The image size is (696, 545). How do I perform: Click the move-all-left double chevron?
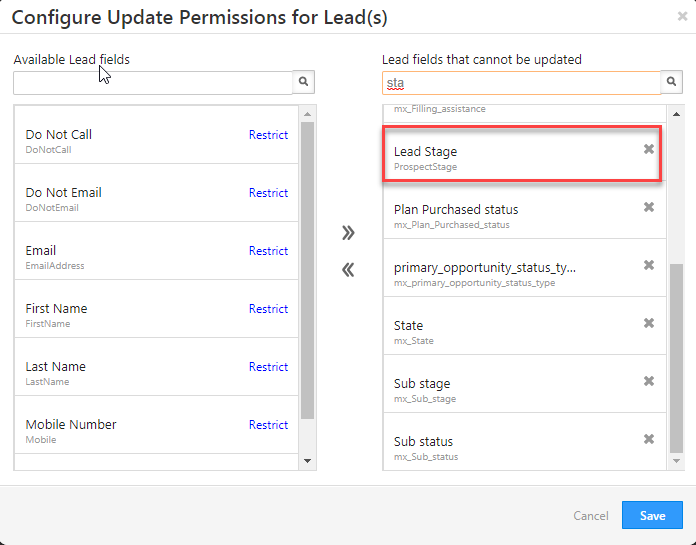click(x=348, y=269)
